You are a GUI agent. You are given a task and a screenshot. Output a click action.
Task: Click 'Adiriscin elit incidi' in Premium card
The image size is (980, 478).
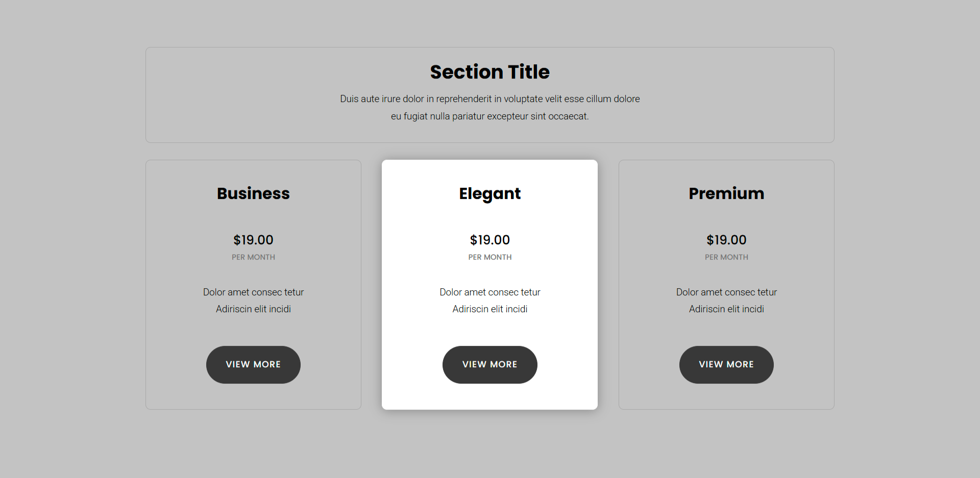[726, 309]
